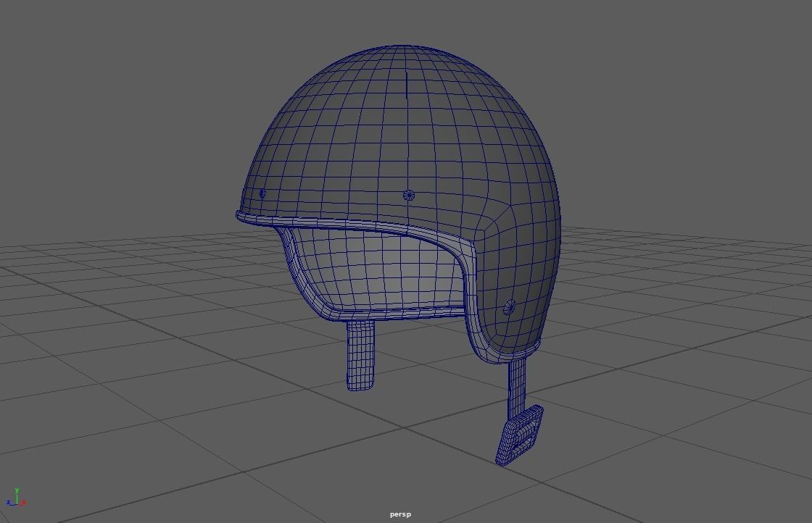Select the rivet near the ear flap
The height and width of the screenshot is (523, 812).
tap(509, 307)
